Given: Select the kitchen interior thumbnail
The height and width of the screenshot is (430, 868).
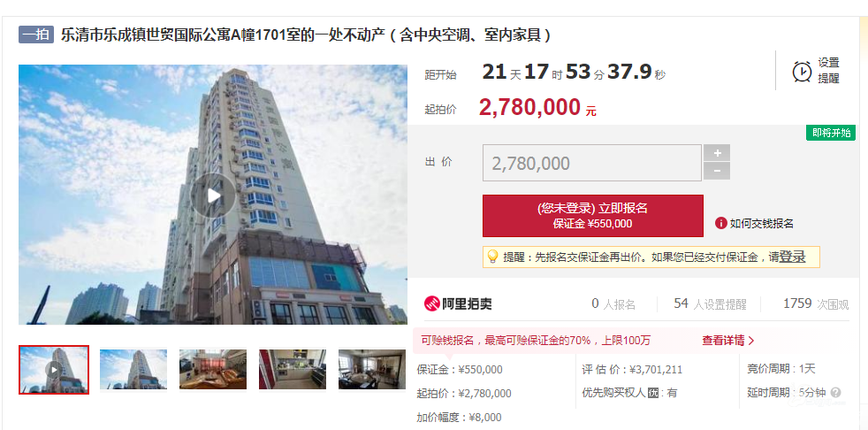Looking at the screenshot, I should point(293,369).
